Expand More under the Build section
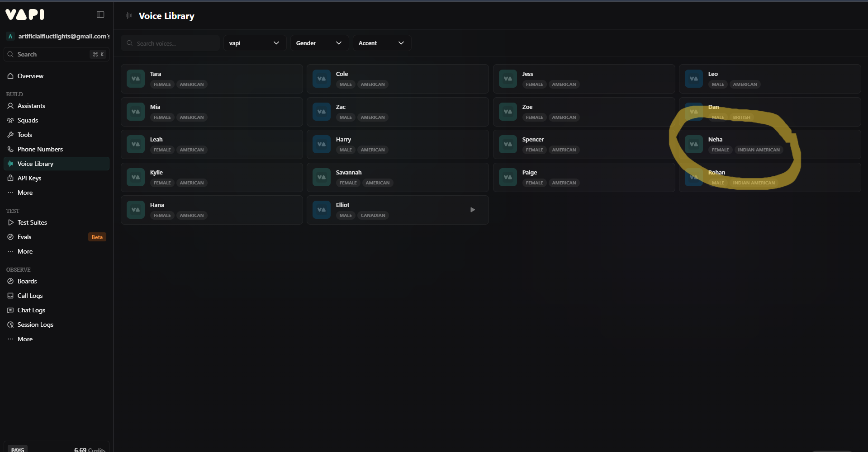This screenshot has height=452, width=868. [x=57, y=193]
